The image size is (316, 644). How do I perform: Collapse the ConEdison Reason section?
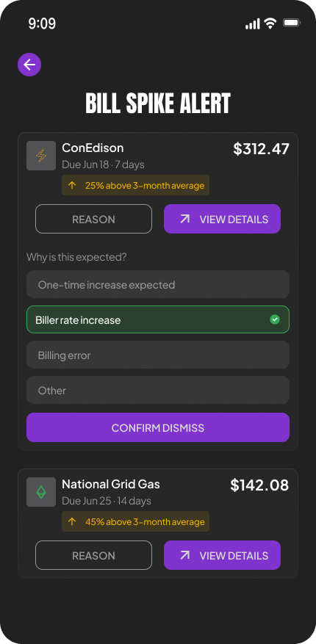tap(93, 219)
